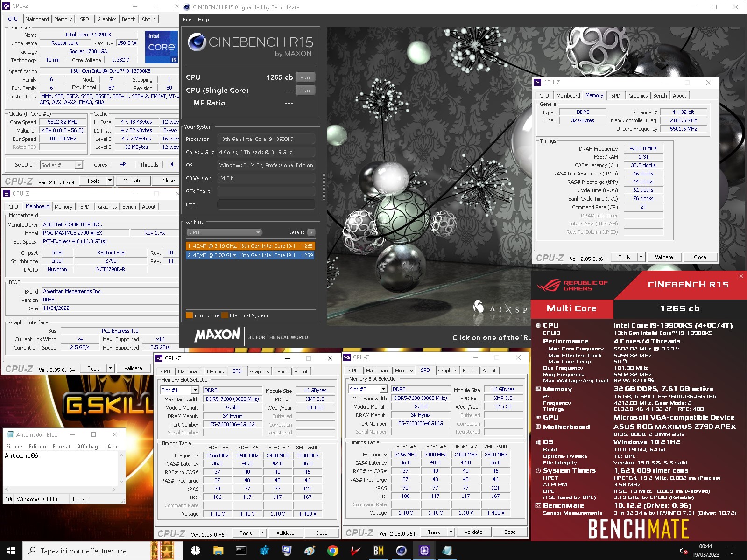Click Notepad horizontal scrollbar right arrow

tap(114, 489)
